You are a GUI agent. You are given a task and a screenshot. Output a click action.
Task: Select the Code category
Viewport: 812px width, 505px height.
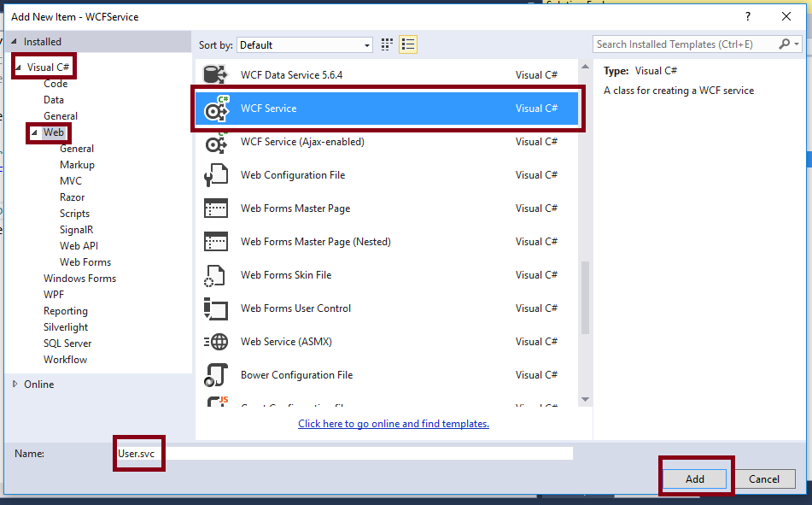(55, 84)
